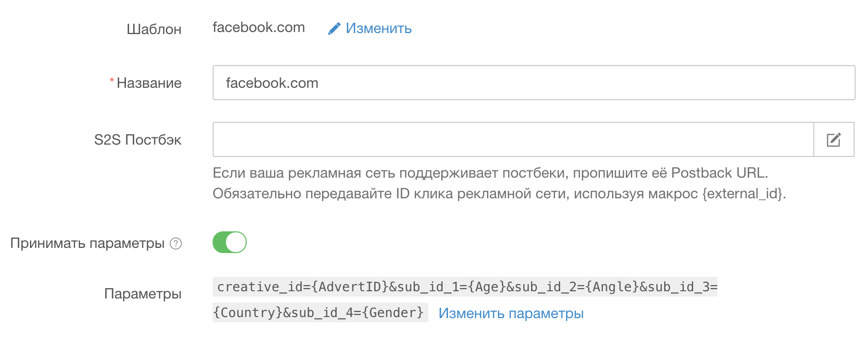Select the creative_id={AdvertID} parameters line

tap(465, 287)
